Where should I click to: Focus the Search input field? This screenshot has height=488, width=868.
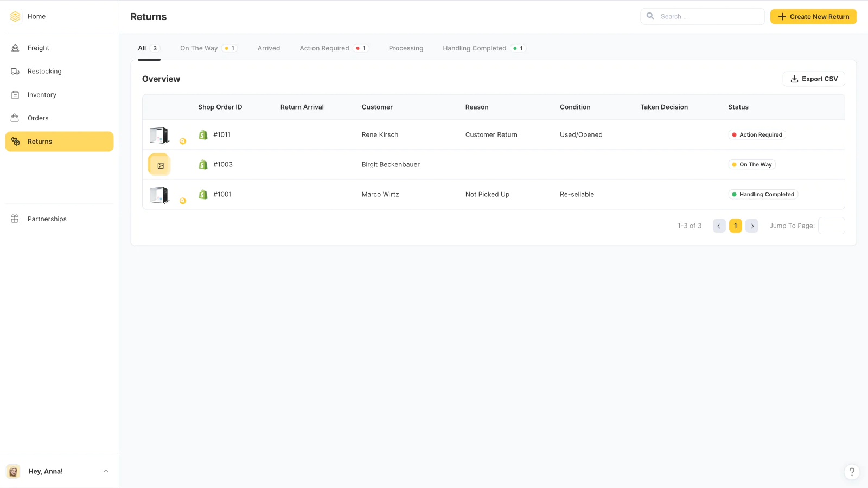[x=708, y=17]
